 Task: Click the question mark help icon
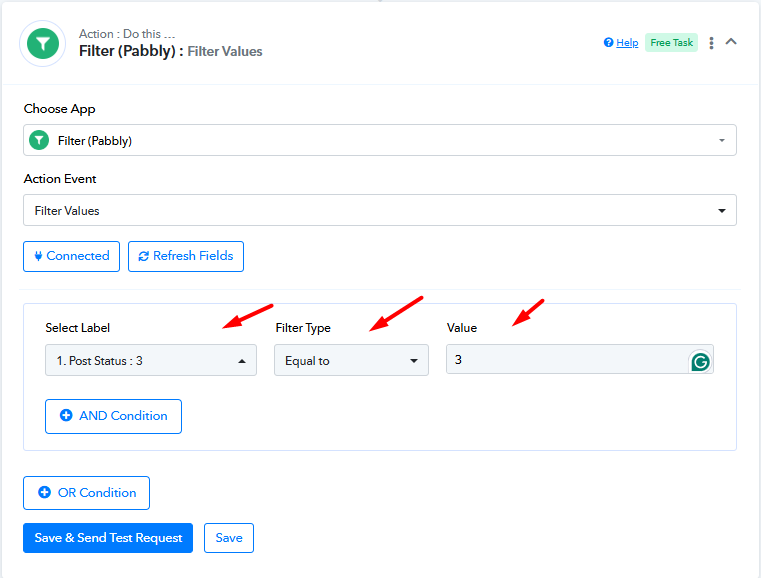coord(608,43)
